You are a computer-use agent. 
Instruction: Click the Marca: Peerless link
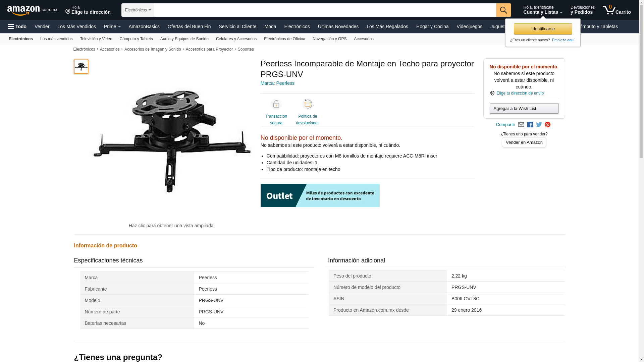(277, 83)
